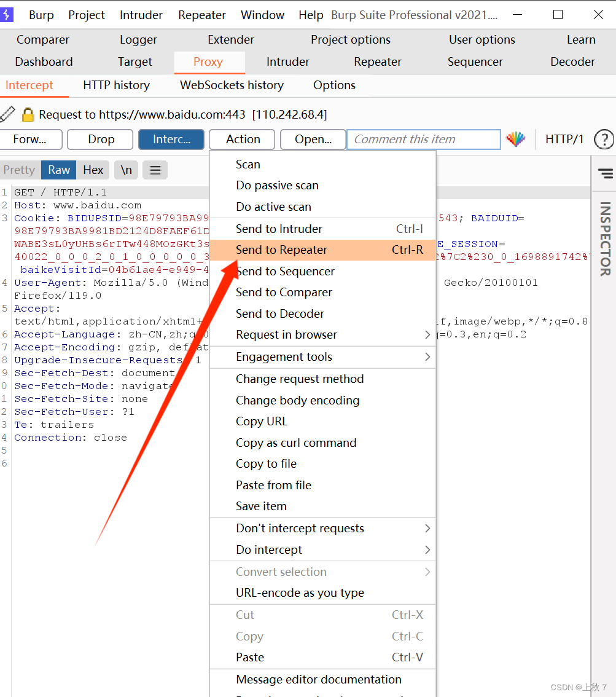Image resolution: width=616 pixels, height=697 pixels.
Task: Select Do passive scan
Action: (322, 186)
